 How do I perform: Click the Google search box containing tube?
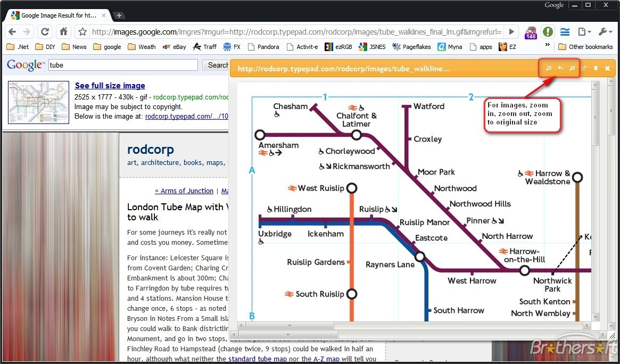pos(122,65)
